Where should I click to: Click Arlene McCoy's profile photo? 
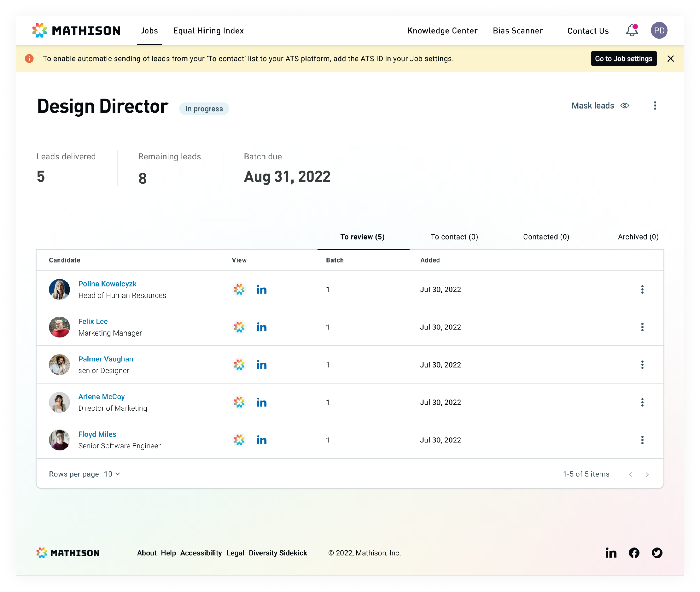(59, 403)
